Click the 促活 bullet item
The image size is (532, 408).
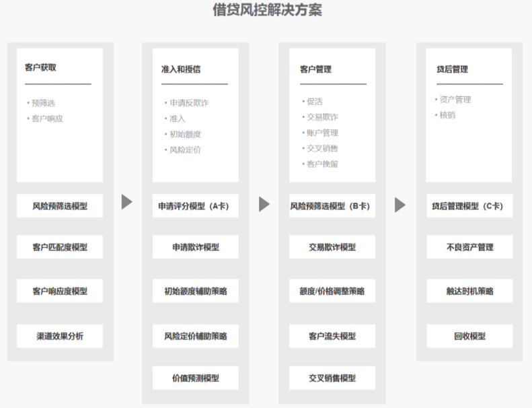tap(313, 101)
